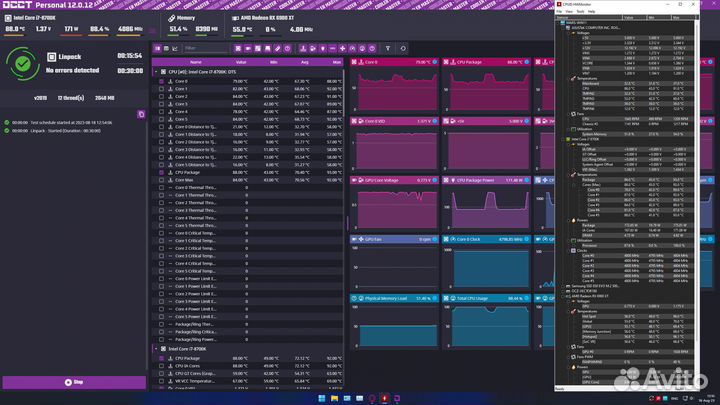
Task: Open Tools menu in CPUID HWMonitor
Action: (x=580, y=11)
